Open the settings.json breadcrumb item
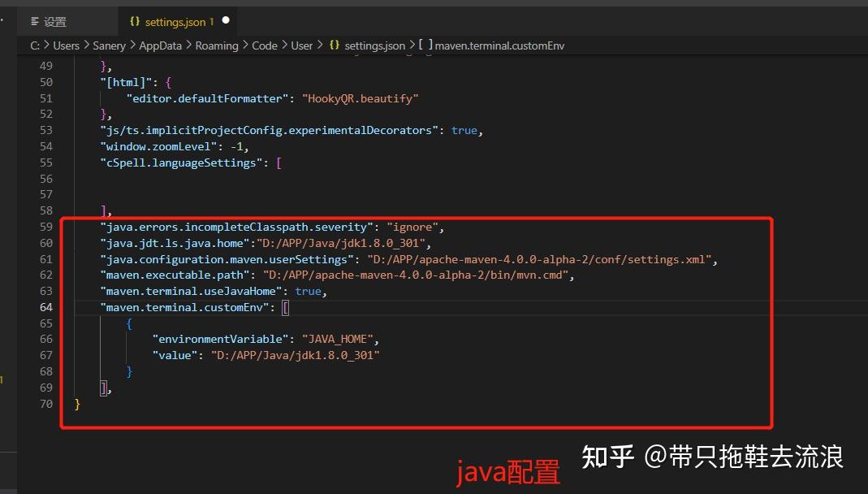 tap(375, 45)
